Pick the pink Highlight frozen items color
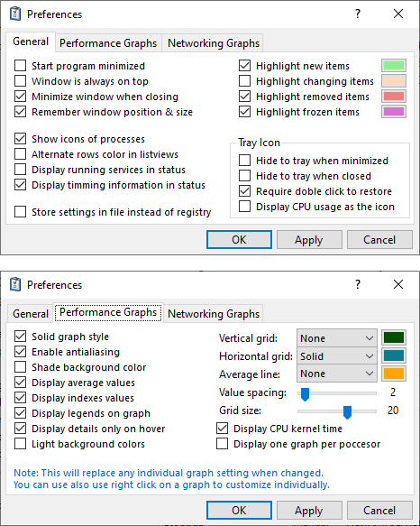Viewport: 420px width, 526px height. click(394, 112)
